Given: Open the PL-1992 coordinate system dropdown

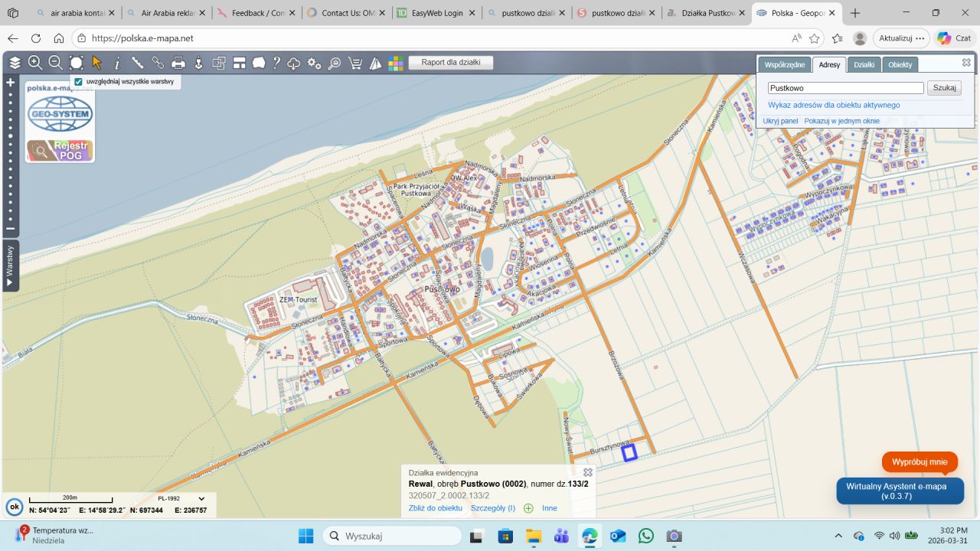Looking at the screenshot, I should tap(201, 498).
